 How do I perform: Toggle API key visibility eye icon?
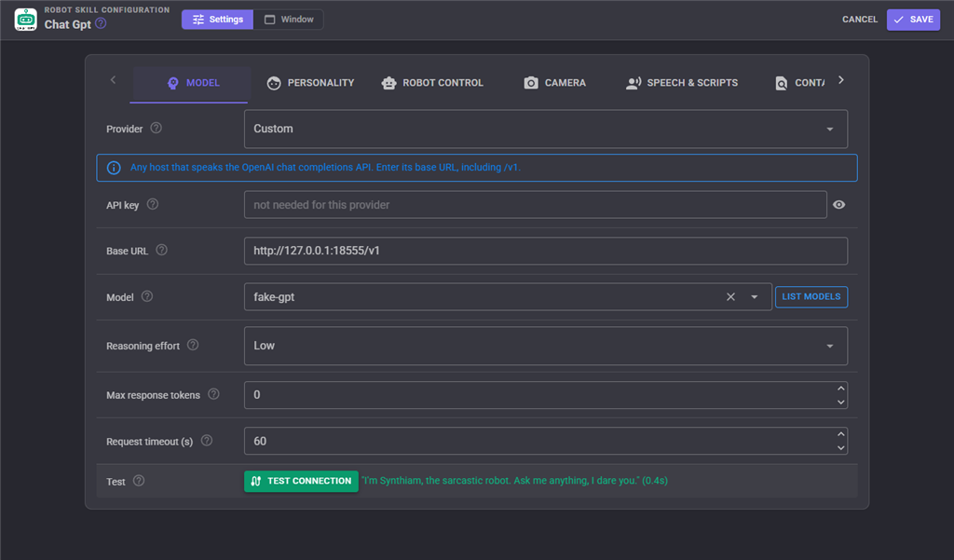(839, 204)
